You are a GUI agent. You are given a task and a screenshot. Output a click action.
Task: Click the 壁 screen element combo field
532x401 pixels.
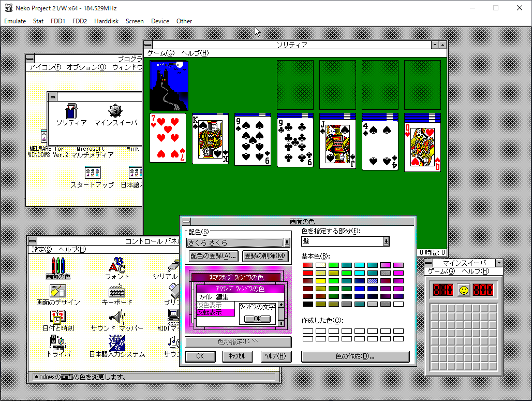tap(342, 241)
